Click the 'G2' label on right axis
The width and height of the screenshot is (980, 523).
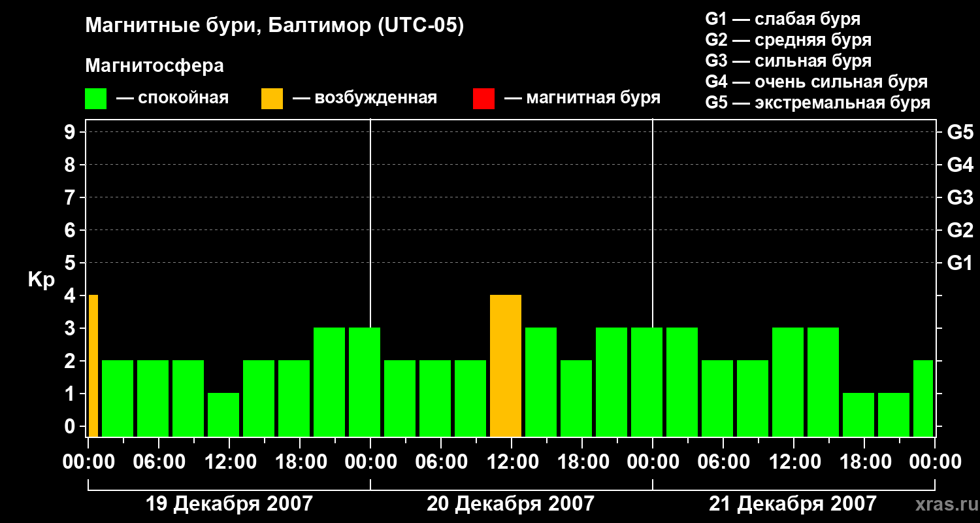coord(960,230)
